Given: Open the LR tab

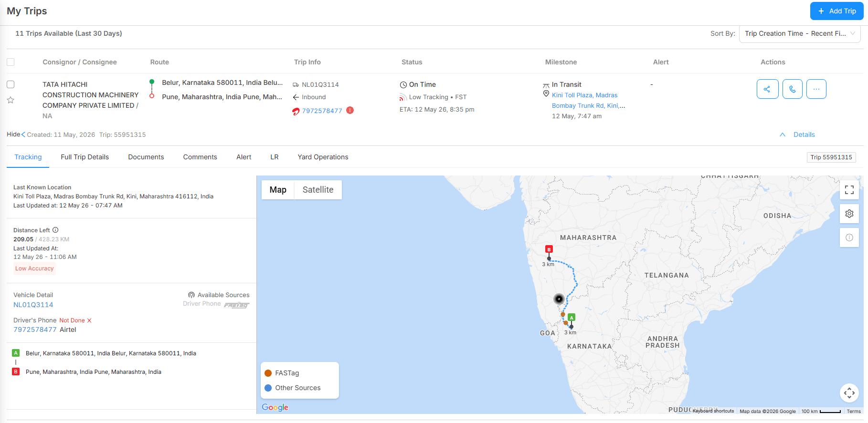Looking at the screenshot, I should pos(275,157).
